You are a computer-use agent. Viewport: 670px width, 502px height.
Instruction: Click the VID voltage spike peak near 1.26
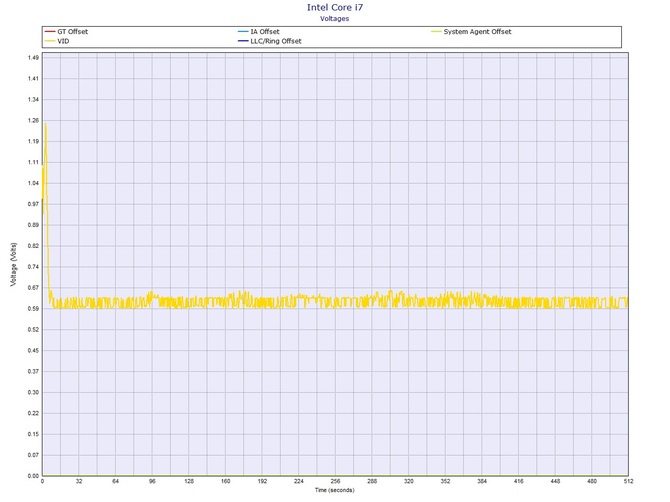coord(45,124)
